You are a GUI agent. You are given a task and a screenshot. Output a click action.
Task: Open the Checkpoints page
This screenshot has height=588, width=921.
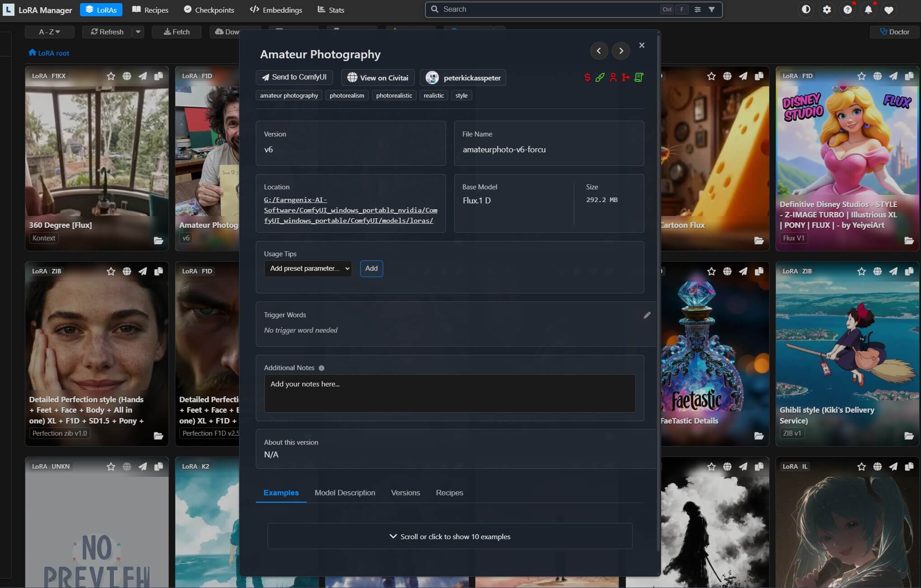209,9
